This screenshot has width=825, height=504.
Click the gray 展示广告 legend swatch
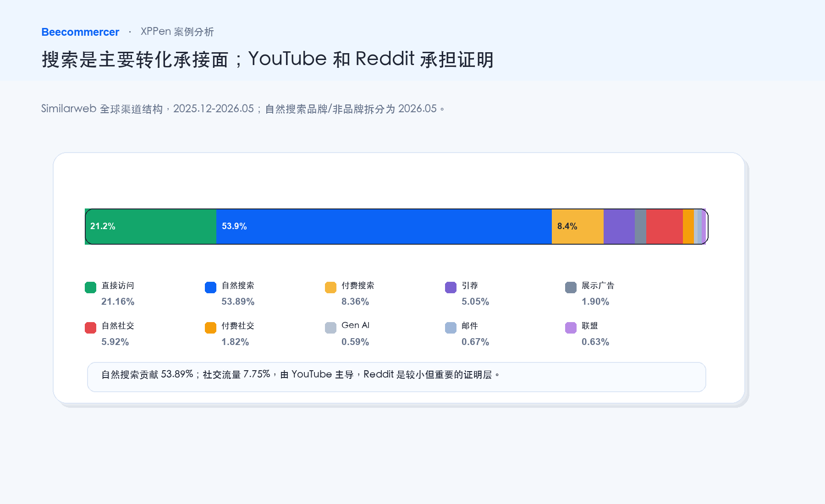pyautogui.click(x=571, y=287)
